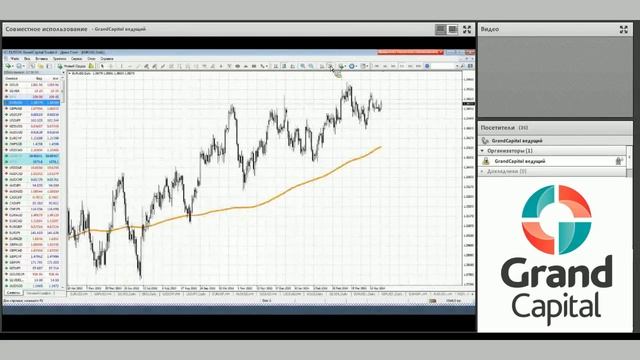Image resolution: width=640 pixels, height=360 pixels.
Task: Select second layout view icon in sharing header
Action: [x=453, y=29]
